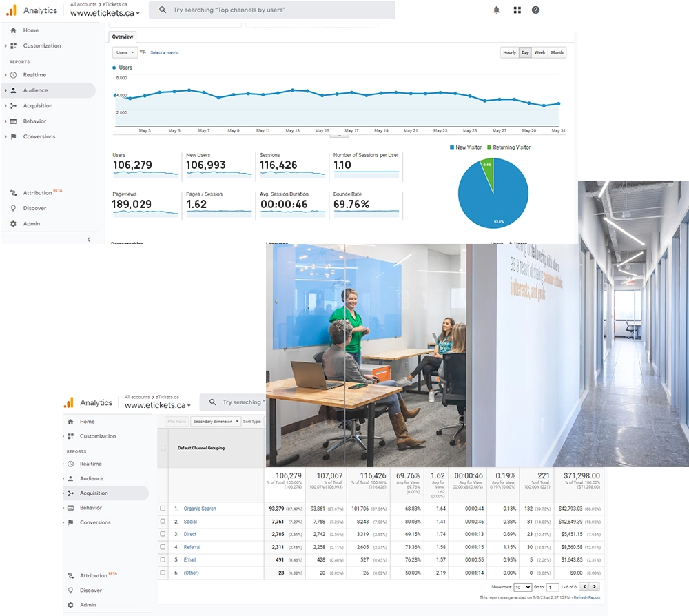The image size is (689, 616).
Task: Tick the checkbox for Referral row
Action: pos(163,547)
